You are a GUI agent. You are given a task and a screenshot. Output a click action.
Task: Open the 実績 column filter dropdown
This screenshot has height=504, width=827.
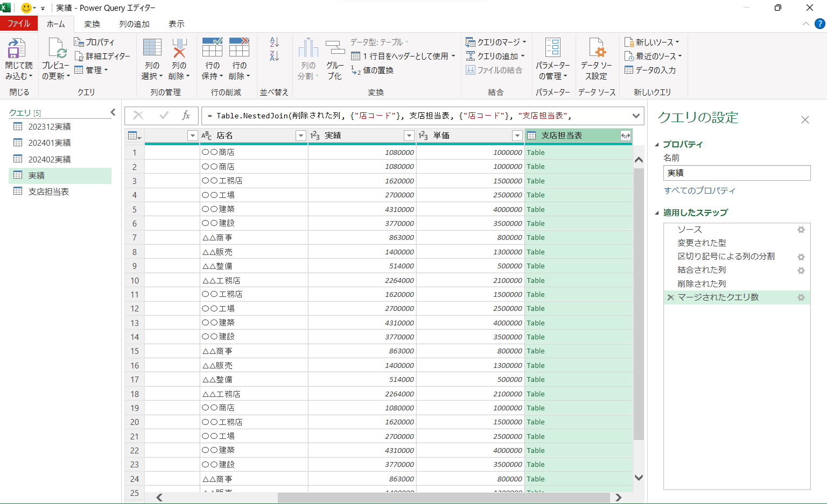coord(409,136)
